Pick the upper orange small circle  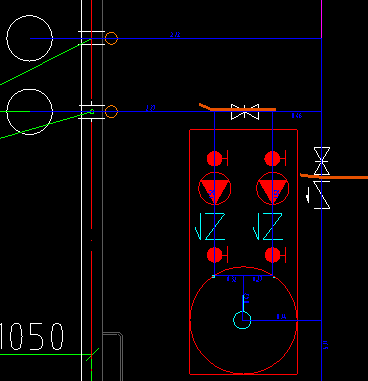[x=111, y=38]
